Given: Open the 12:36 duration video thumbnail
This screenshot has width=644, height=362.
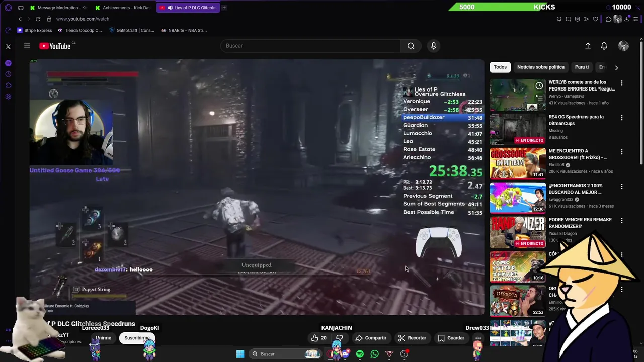Looking at the screenshot, I should coord(518,198).
